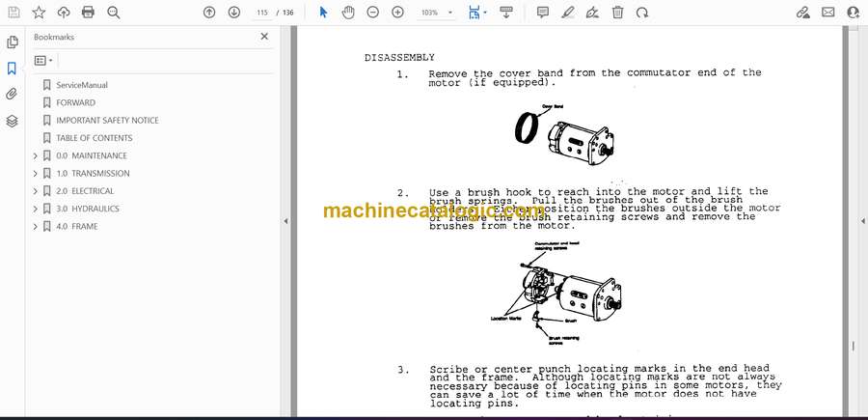This screenshot has width=868, height=420.
Task: Open the TABLE OF CONTENTS bookmark
Action: tap(95, 138)
